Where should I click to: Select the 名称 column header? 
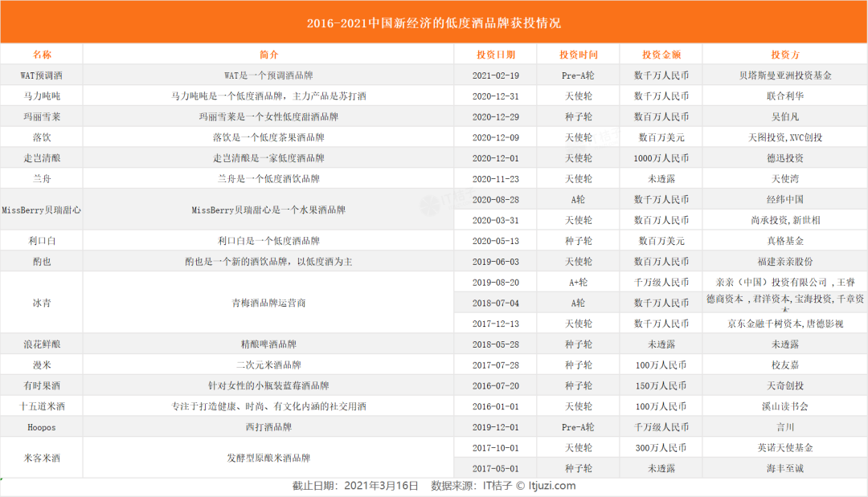(42, 55)
